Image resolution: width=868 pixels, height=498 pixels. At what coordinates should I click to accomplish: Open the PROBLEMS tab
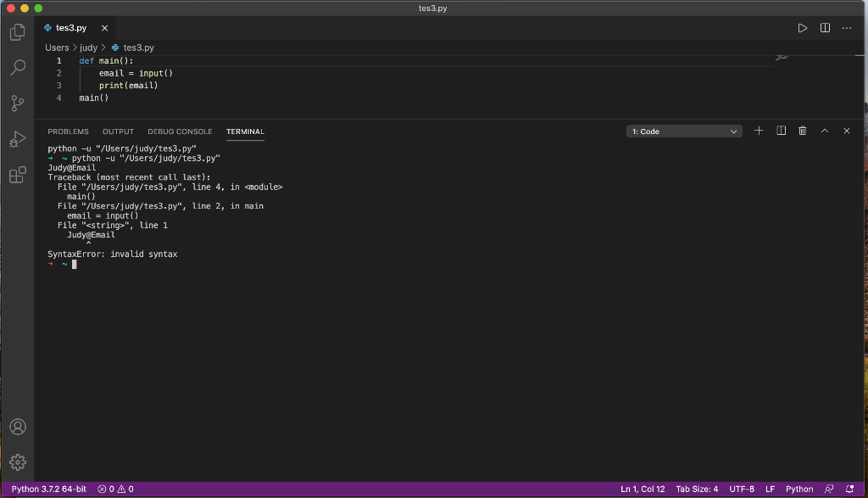68,131
